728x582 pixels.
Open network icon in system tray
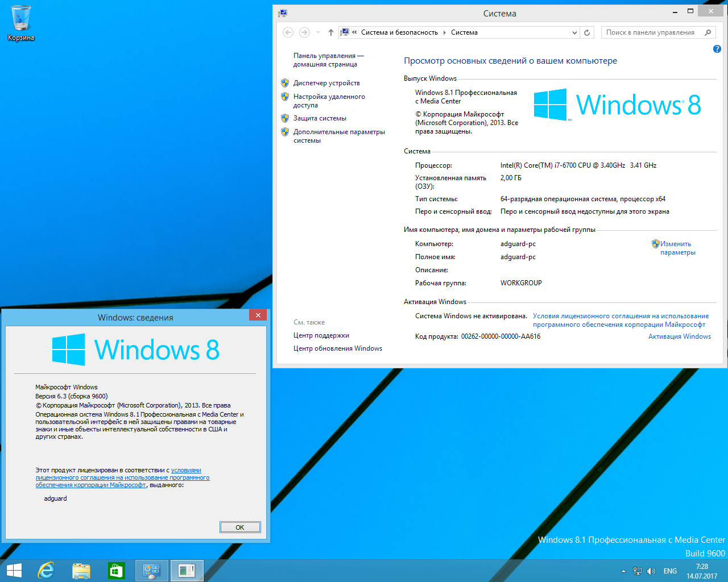coord(638,571)
